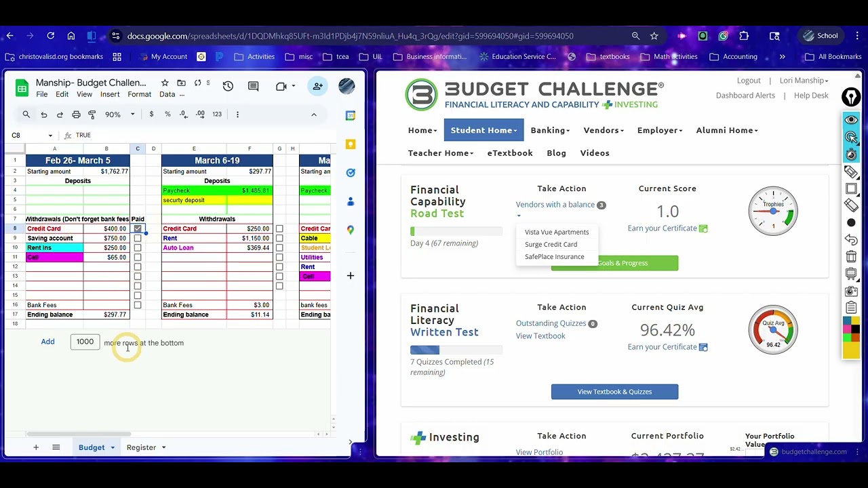
Task: Increase decimal places in Sheets toolbar
Action: coord(200,115)
